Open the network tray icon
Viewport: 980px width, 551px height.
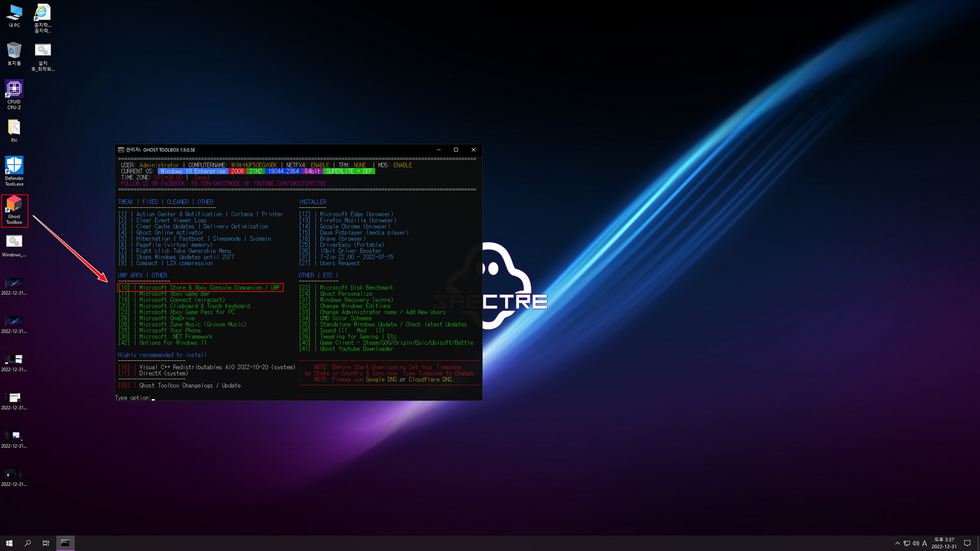[907, 543]
